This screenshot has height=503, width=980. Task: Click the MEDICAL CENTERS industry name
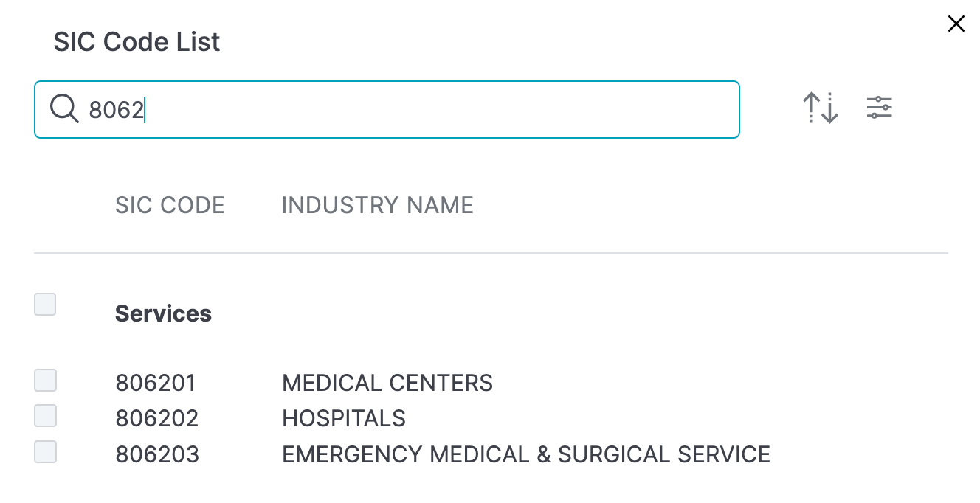pos(387,384)
